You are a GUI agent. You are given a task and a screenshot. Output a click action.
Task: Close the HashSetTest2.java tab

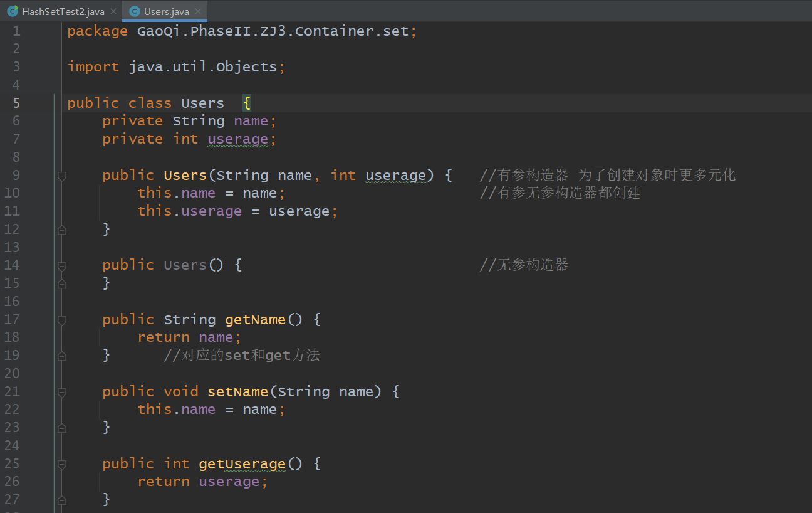tap(113, 11)
